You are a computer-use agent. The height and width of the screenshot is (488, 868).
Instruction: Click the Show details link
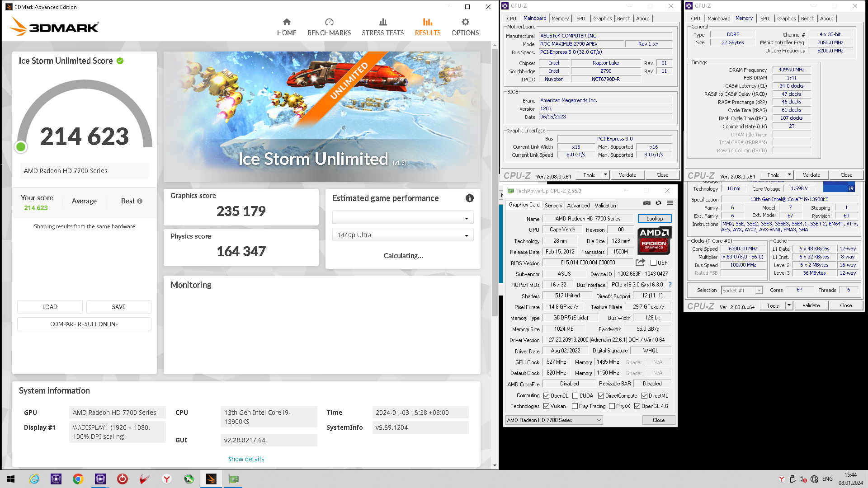coord(246,459)
